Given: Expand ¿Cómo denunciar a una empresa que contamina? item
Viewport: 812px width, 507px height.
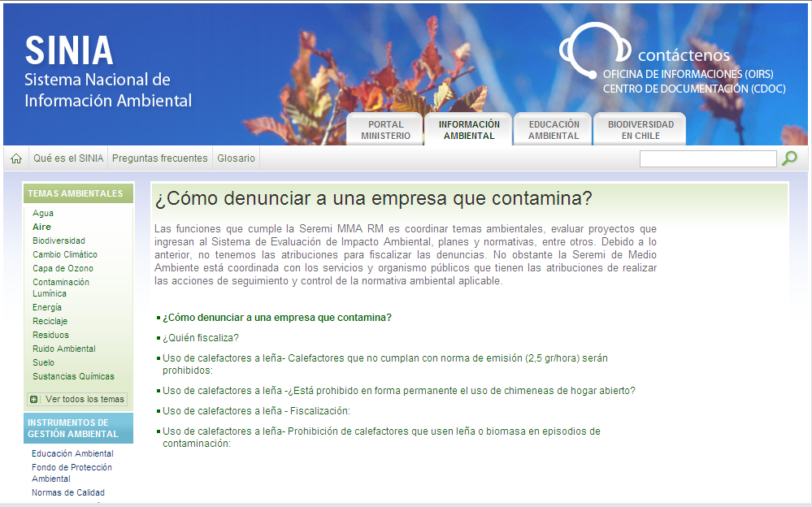Looking at the screenshot, I should (276, 318).
